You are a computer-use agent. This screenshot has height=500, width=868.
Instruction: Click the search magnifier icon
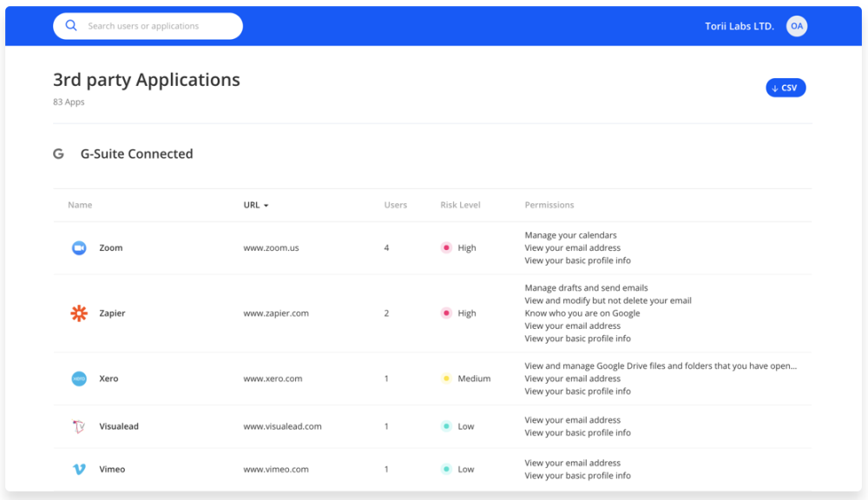click(72, 26)
